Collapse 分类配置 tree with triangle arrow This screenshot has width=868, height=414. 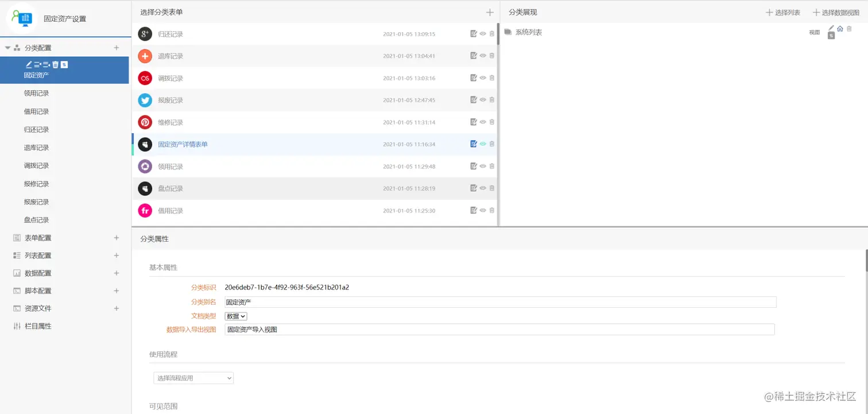point(7,48)
